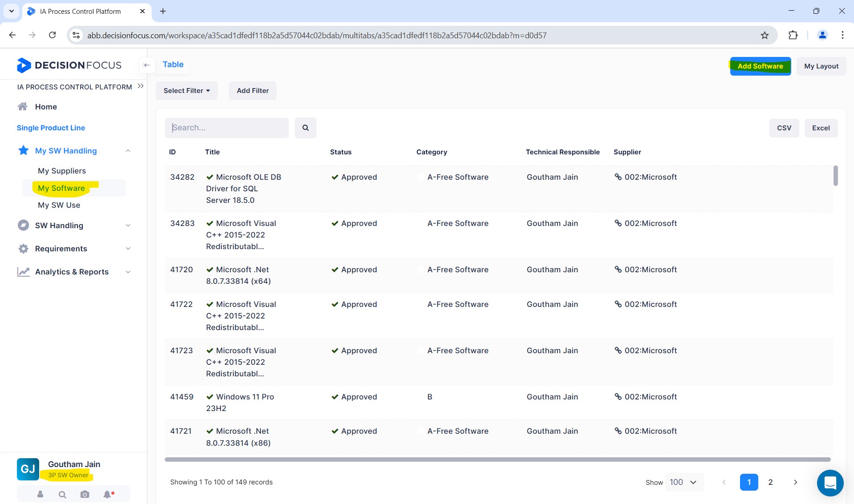Click the camera icon in bottom sidebar toolbar
854x504 pixels.
pos(85,494)
